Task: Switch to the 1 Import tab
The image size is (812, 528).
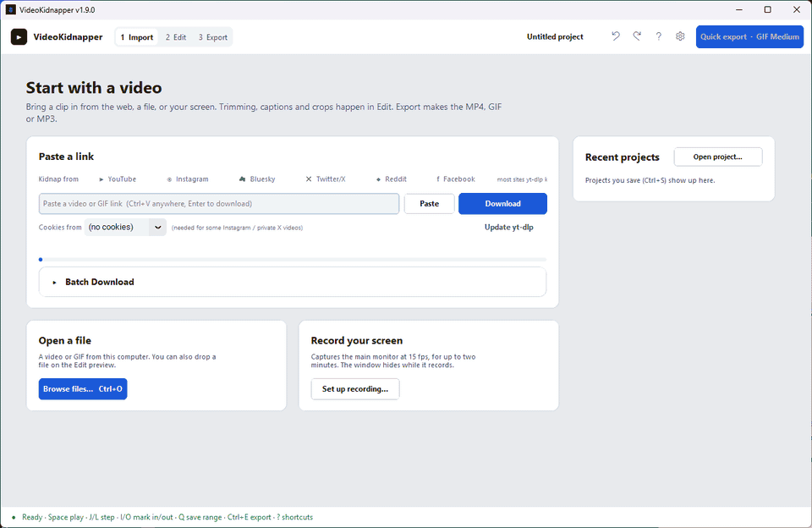Action: coord(137,37)
